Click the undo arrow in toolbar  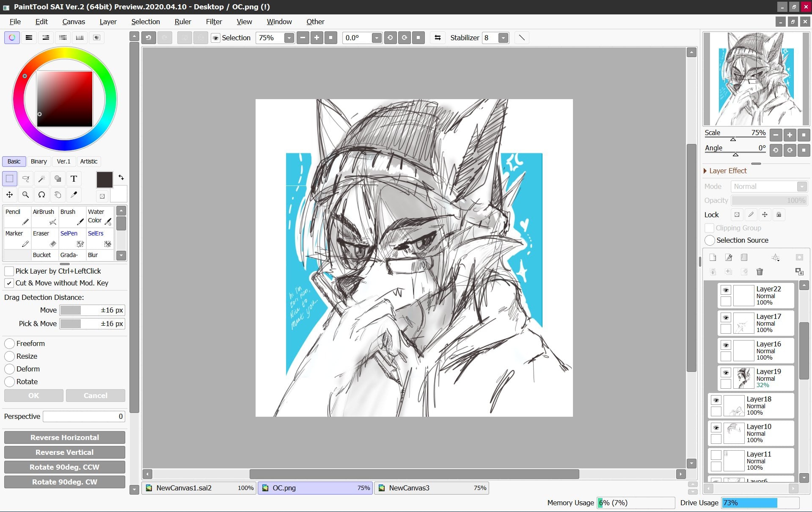[x=149, y=38]
